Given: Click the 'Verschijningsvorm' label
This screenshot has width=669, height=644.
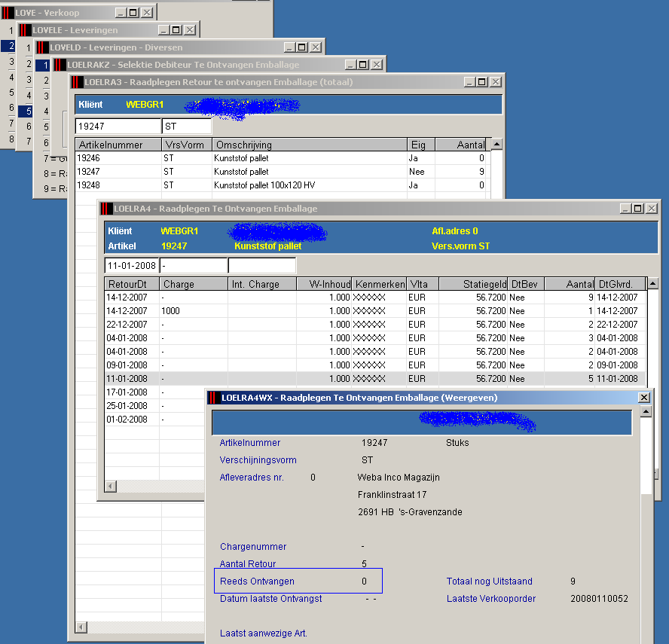Looking at the screenshot, I should point(258,460).
